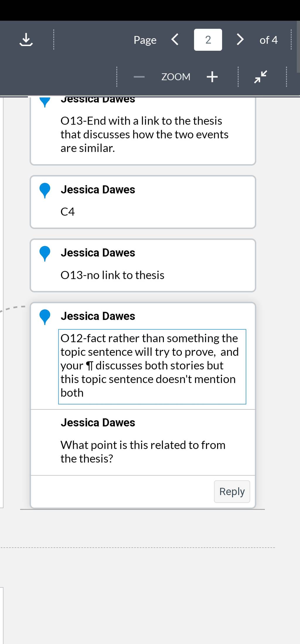Screen dimensions: 300x644
Task: Zoom out with the minus icon
Action: pos(139,77)
